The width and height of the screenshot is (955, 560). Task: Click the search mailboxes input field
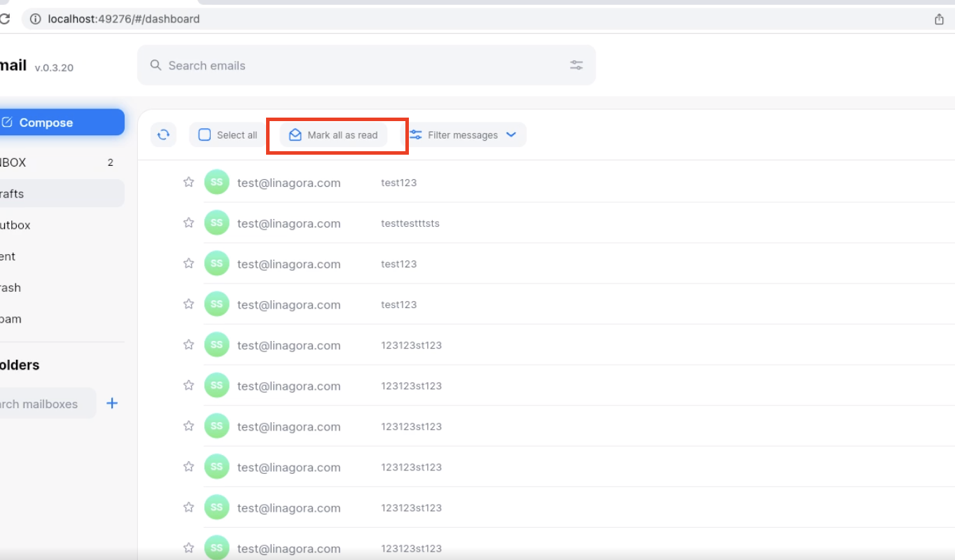click(x=42, y=403)
